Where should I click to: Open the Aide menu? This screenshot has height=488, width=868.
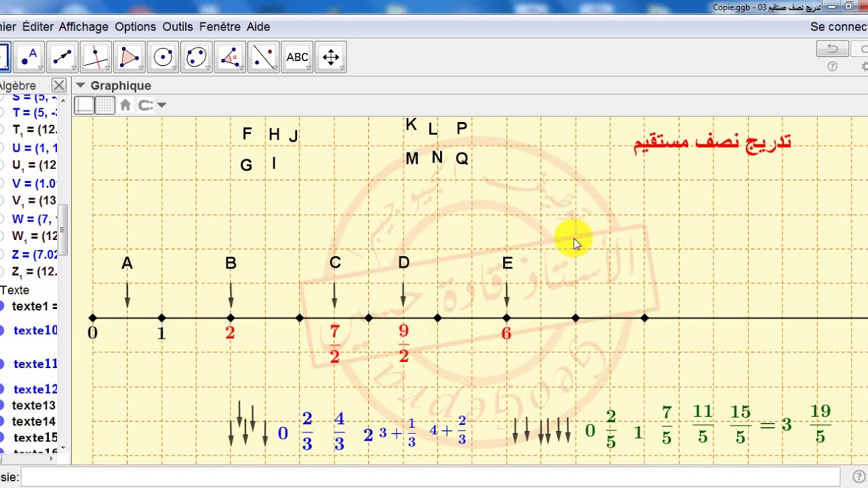pos(258,26)
